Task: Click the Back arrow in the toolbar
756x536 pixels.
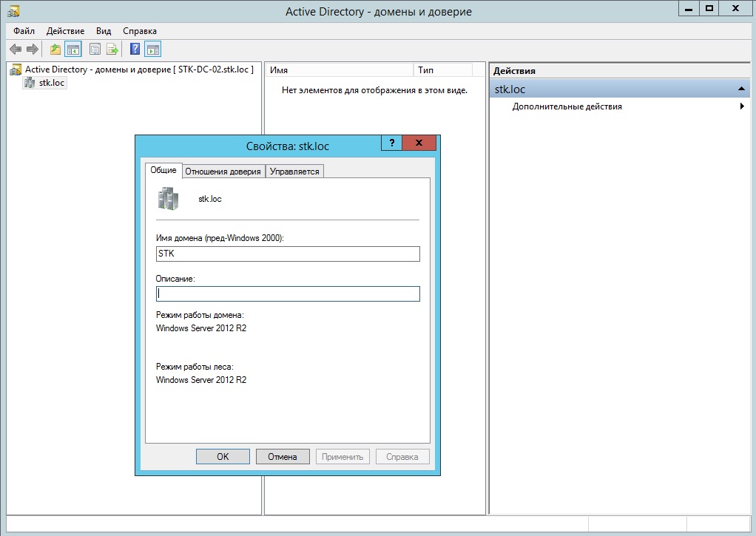Action: click(16, 50)
